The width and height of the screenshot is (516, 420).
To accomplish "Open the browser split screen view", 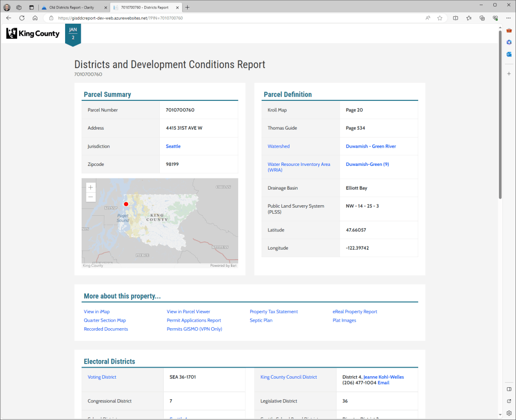I will [x=455, y=18].
